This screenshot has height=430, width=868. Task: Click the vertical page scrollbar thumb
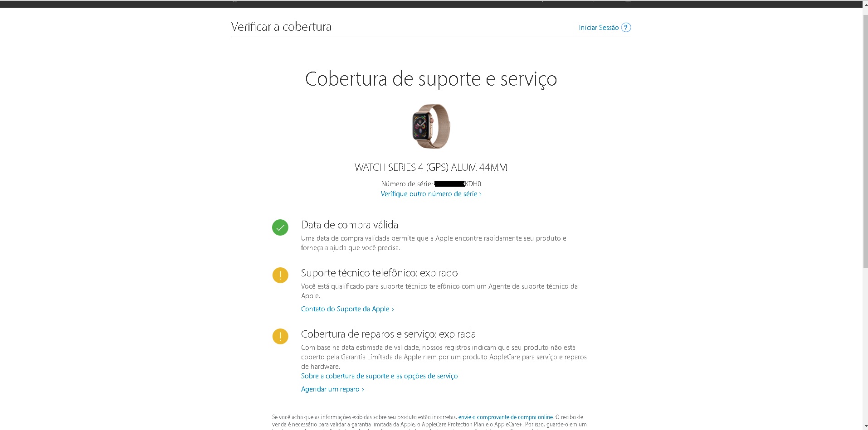[865, 140]
